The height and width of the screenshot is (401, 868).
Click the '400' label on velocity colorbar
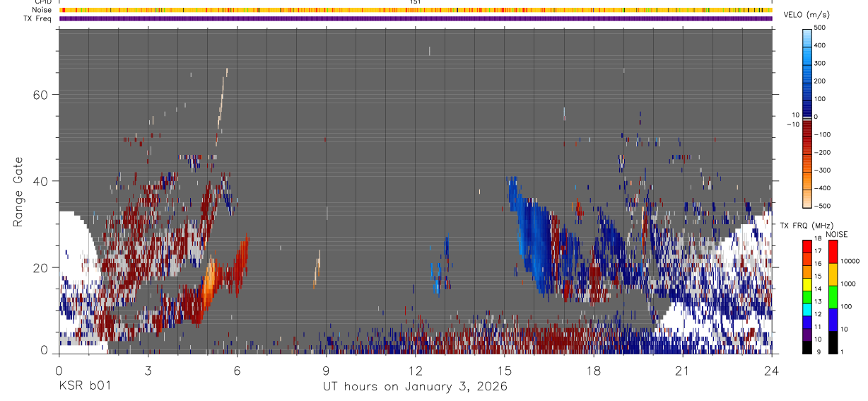(820, 45)
